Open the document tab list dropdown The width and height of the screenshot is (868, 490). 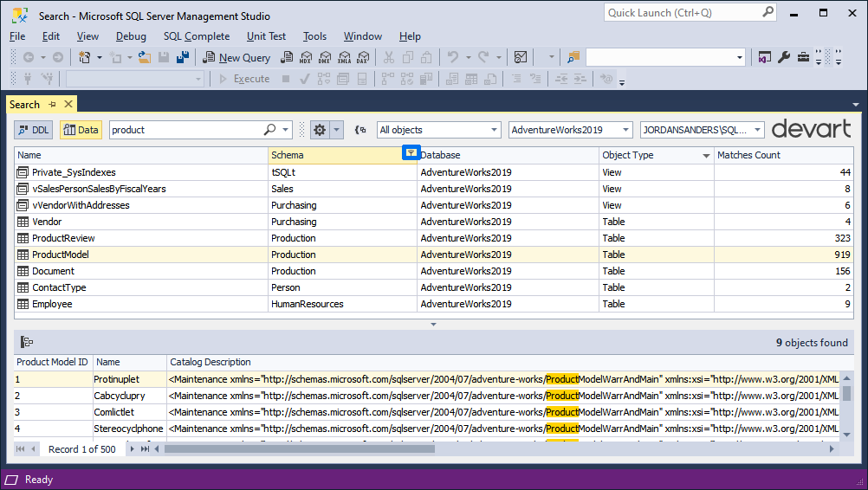pyautogui.click(x=856, y=105)
